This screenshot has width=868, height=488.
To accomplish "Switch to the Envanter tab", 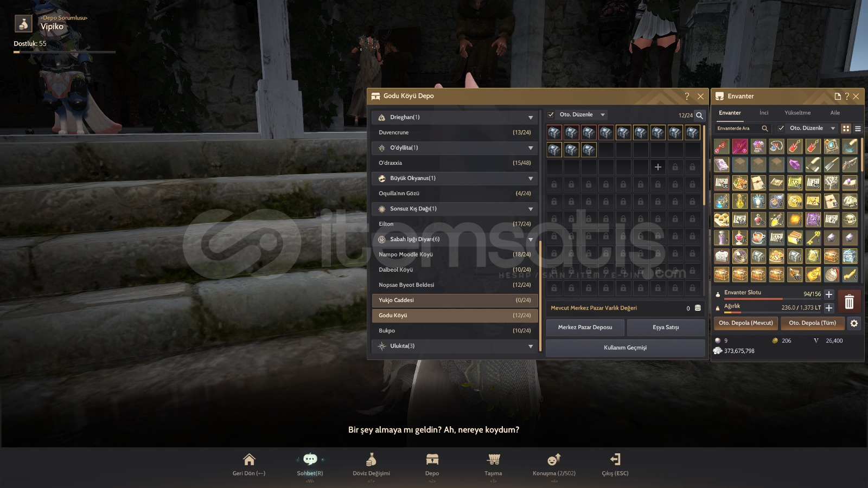I will pos(730,113).
